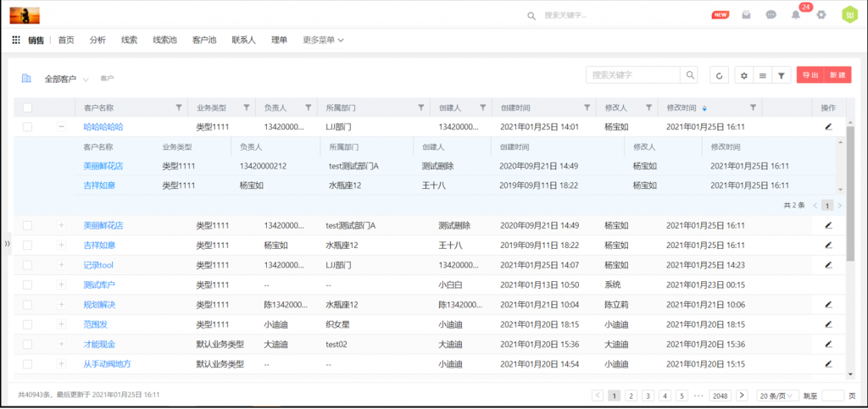
Task: Click the red 新建 button
Action: point(837,75)
